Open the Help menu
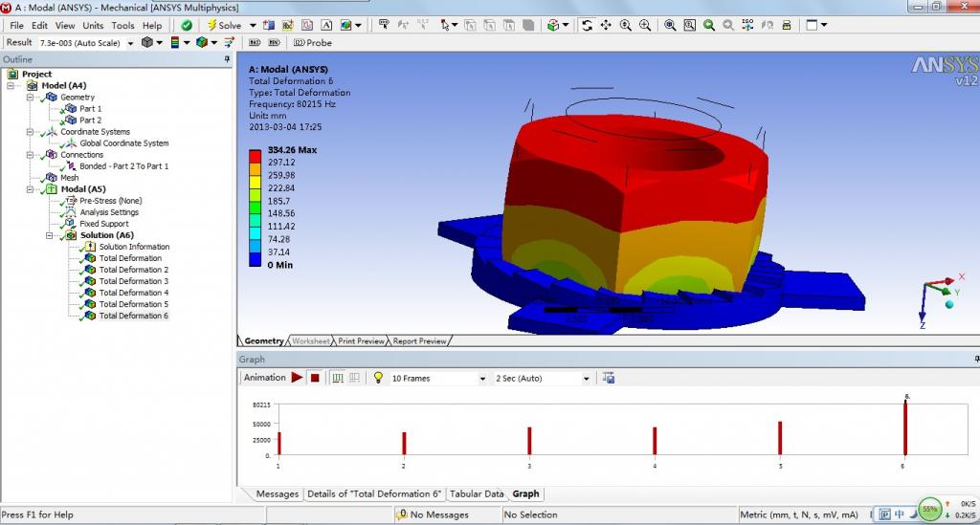 (152, 26)
